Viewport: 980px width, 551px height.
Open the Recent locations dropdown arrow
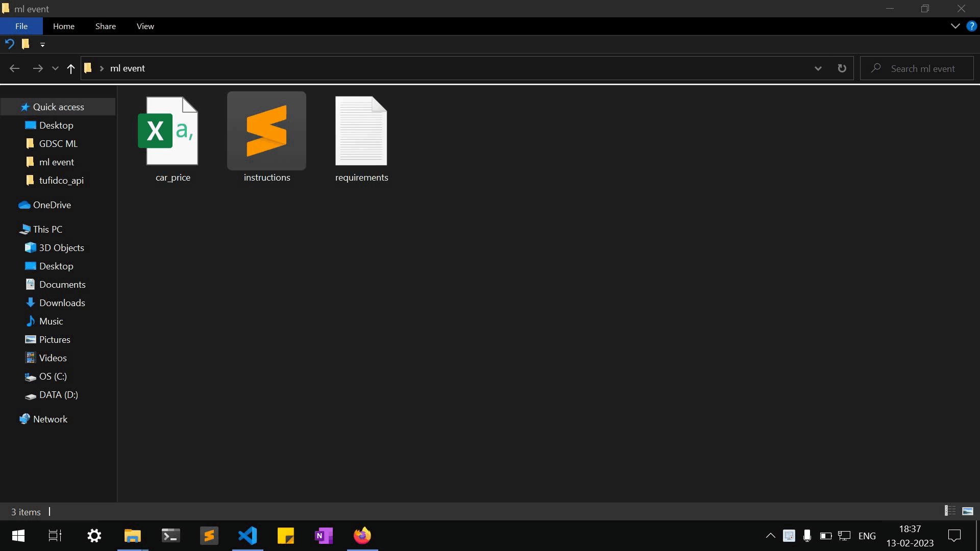55,68
